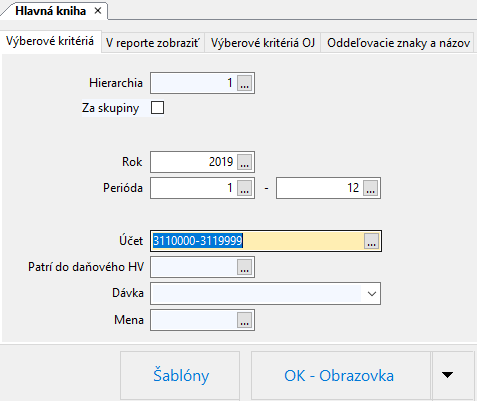Open the Hierarchia lookup ellipsis button
477x401 pixels.
point(244,83)
